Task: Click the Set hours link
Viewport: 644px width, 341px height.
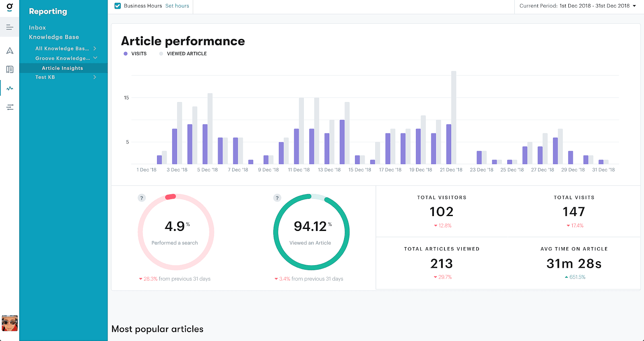Action: 177,6
